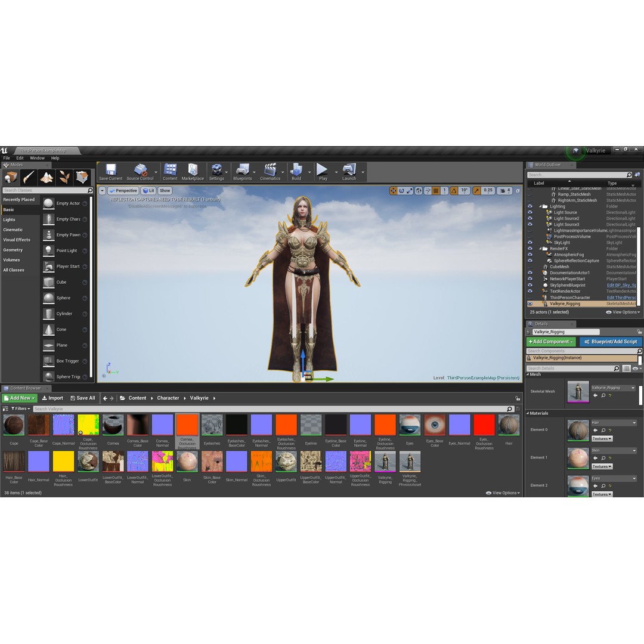
Task: Select the Place mode icon
Action: pyautogui.click(x=10, y=178)
